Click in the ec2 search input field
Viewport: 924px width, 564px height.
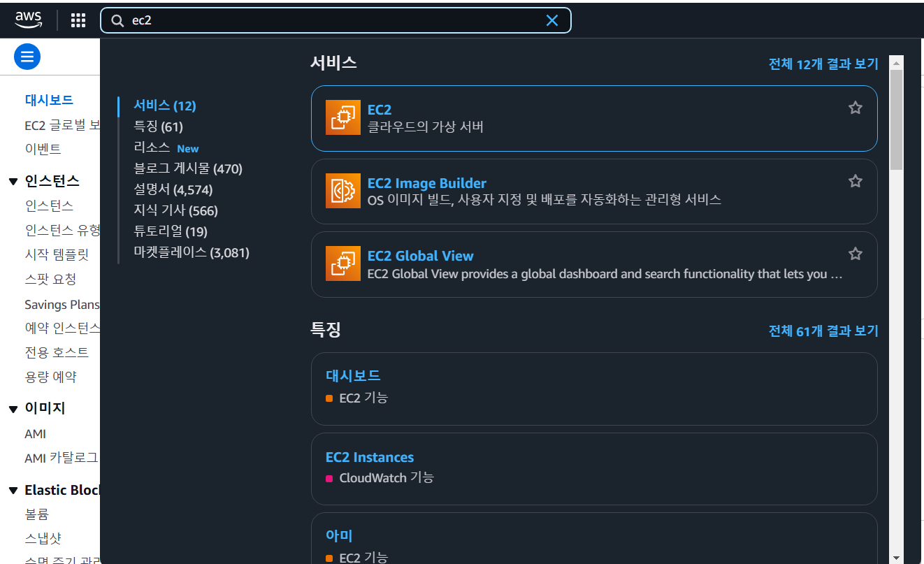[335, 20]
